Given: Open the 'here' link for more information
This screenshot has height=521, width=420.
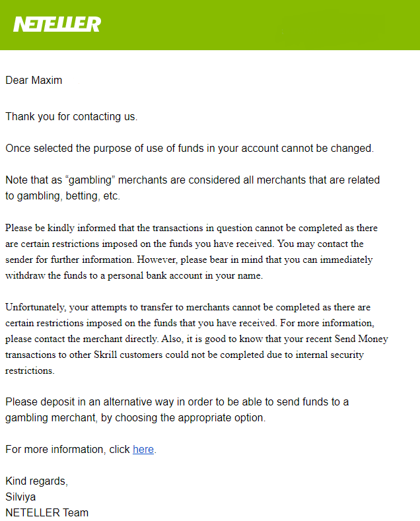Looking at the screenshot, I should 143,449.
